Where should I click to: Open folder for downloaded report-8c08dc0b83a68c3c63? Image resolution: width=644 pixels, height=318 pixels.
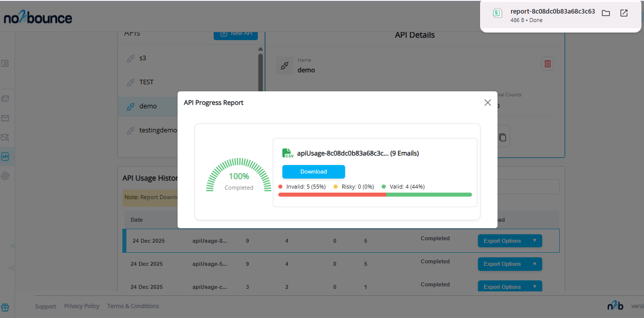click(x=605, y=13)
